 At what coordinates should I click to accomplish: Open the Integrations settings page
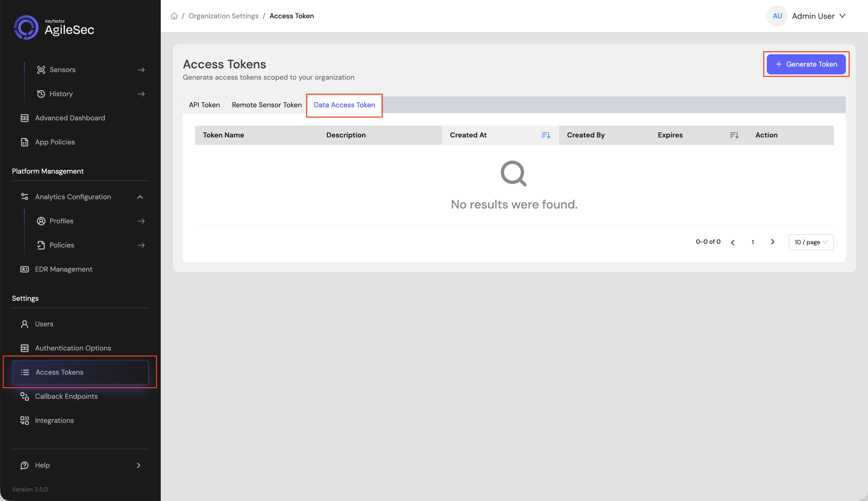point(80,421)
